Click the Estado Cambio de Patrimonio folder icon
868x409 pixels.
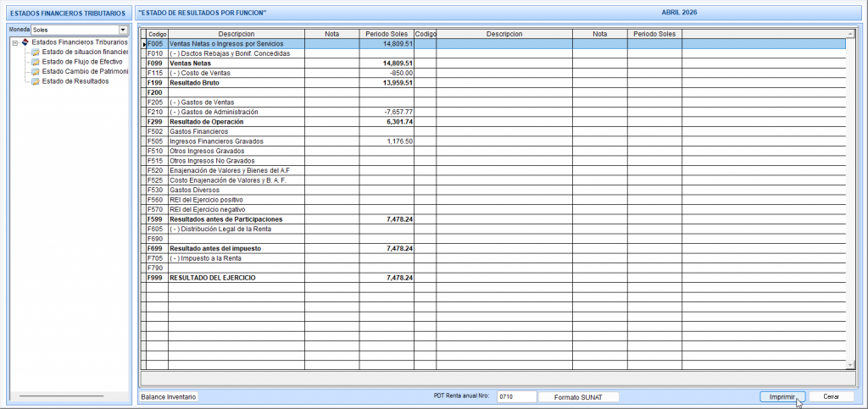coord(36,72)
